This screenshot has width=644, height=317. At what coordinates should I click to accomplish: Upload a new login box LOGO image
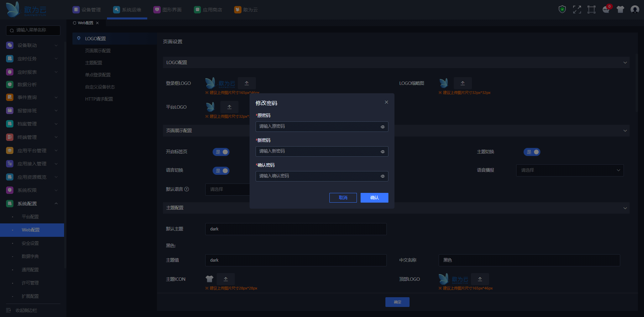pyautogui.click(x=247, y=83)
